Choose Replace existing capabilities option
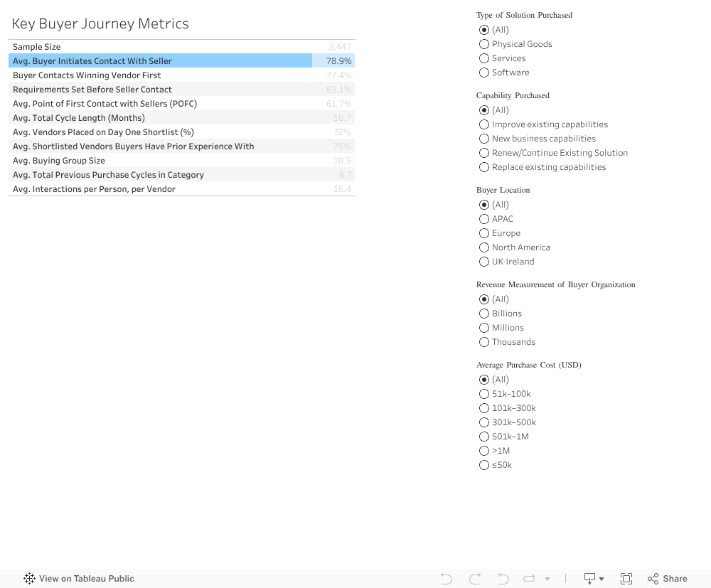711x588 pixels. 483,167
